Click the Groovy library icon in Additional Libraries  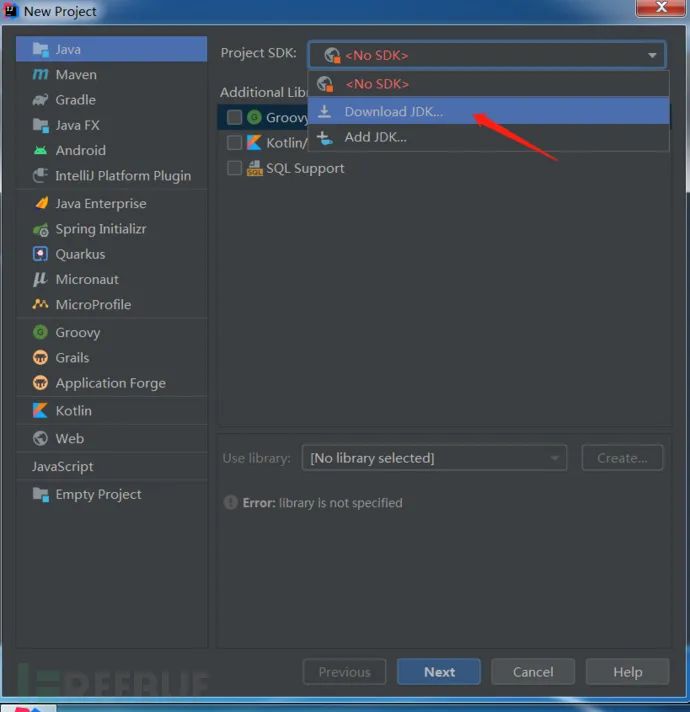(x=254, y=117)
